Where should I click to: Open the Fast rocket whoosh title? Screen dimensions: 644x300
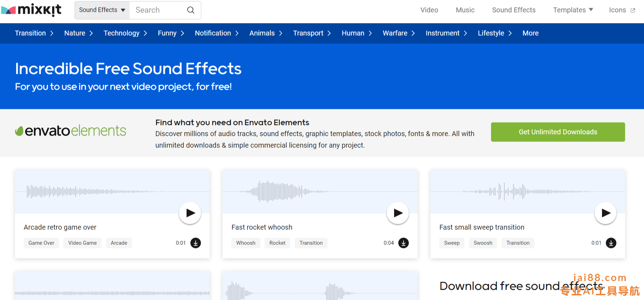click(262, 227)
